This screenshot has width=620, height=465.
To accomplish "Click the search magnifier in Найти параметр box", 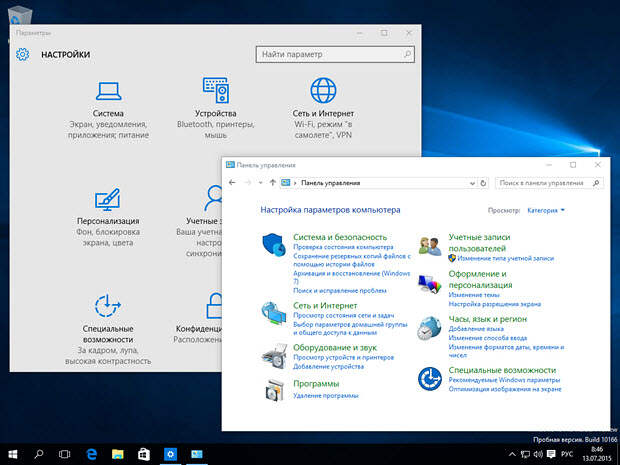I will point(407,54).
